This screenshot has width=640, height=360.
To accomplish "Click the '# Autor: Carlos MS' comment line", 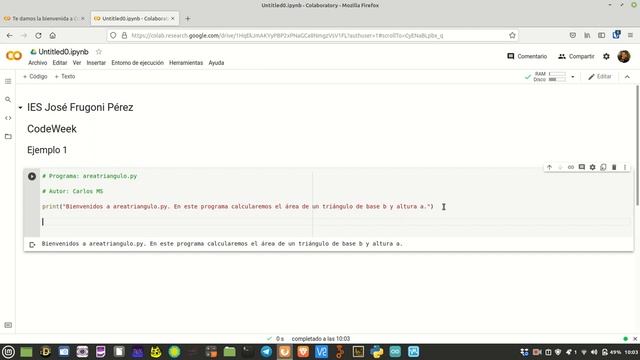I will pos(73,191).
